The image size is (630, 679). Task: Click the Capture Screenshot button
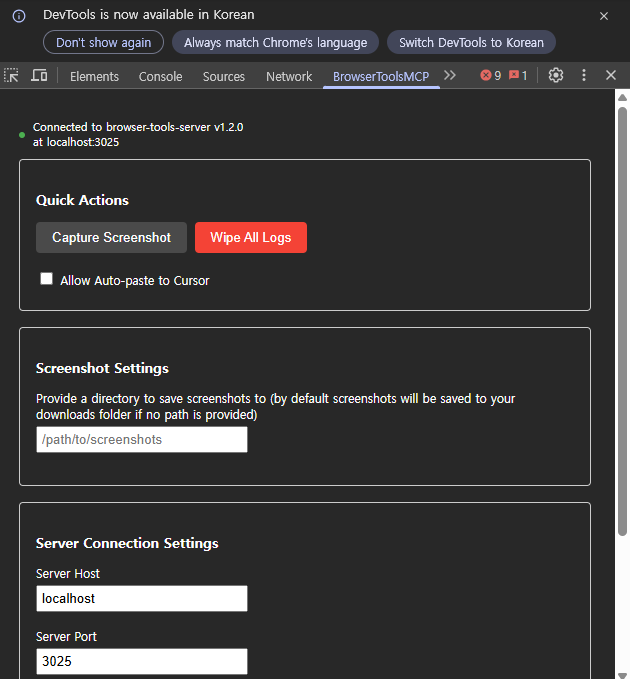111,237
